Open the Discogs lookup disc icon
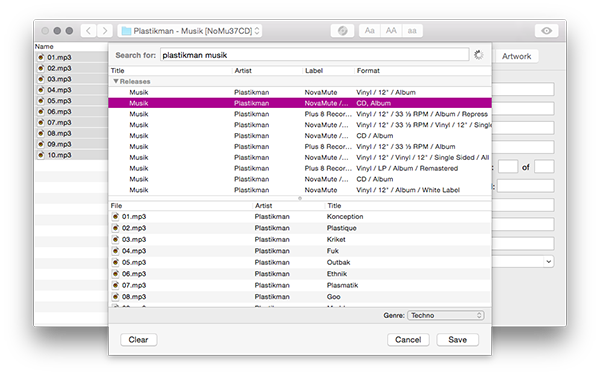 (x=342, y=31)
